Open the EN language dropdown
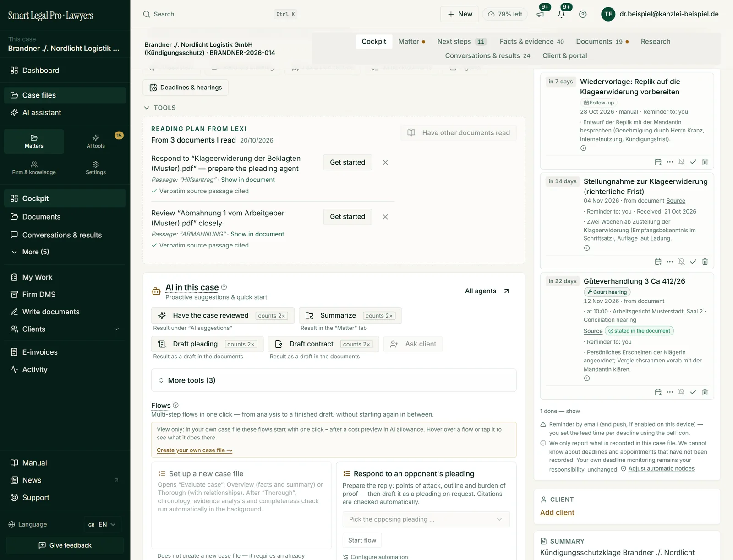The height and width of the screenshot is (560, 733). click(x=102, y=524)
